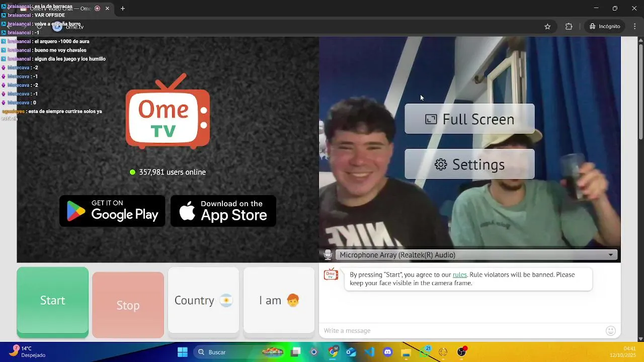The image size is (644, 362).
Task: Open File Explorer from the taskbar
Action: point(406,352)
